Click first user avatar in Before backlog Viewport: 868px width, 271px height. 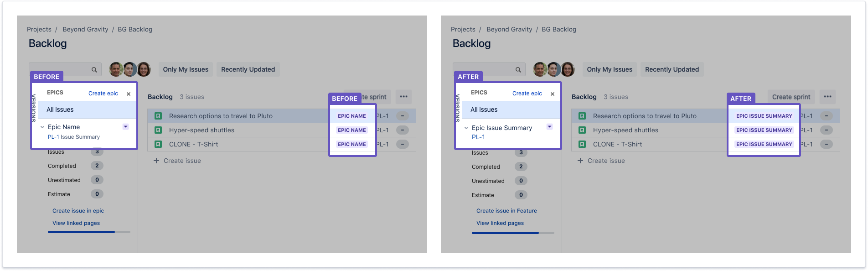click(116, 69)
